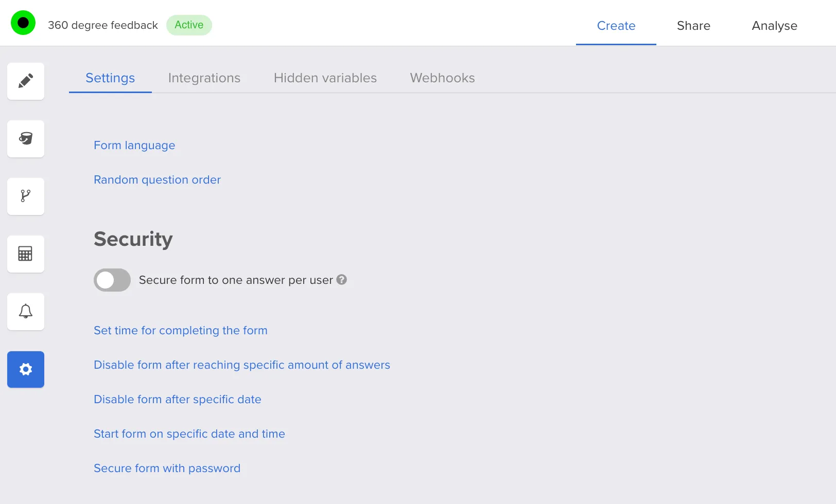836x504 pixels.
Task: Switch to the Integrations tab
Action: (204, 78)
